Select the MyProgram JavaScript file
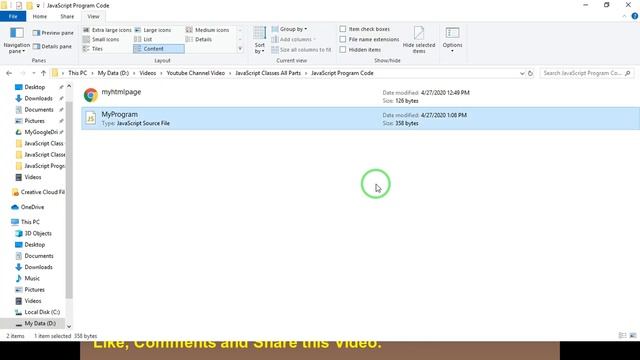 click(360, 118)
